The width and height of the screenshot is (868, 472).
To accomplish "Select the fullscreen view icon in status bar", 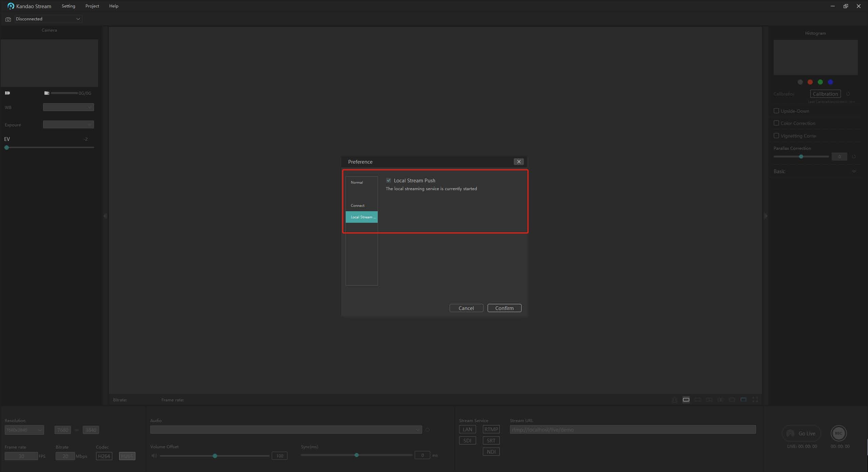I will [x=756, y=400].
